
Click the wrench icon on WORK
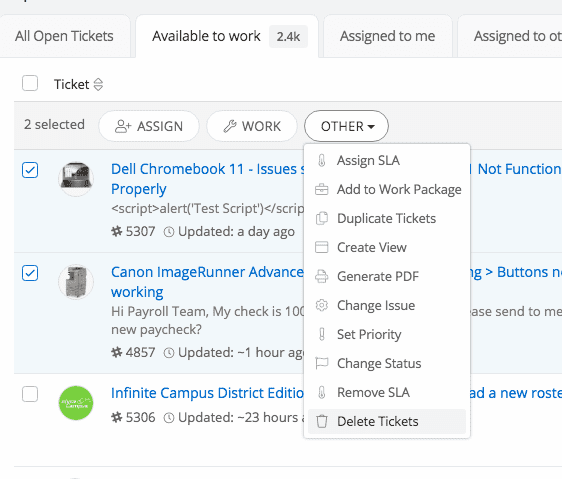click(x=230, y=127)
